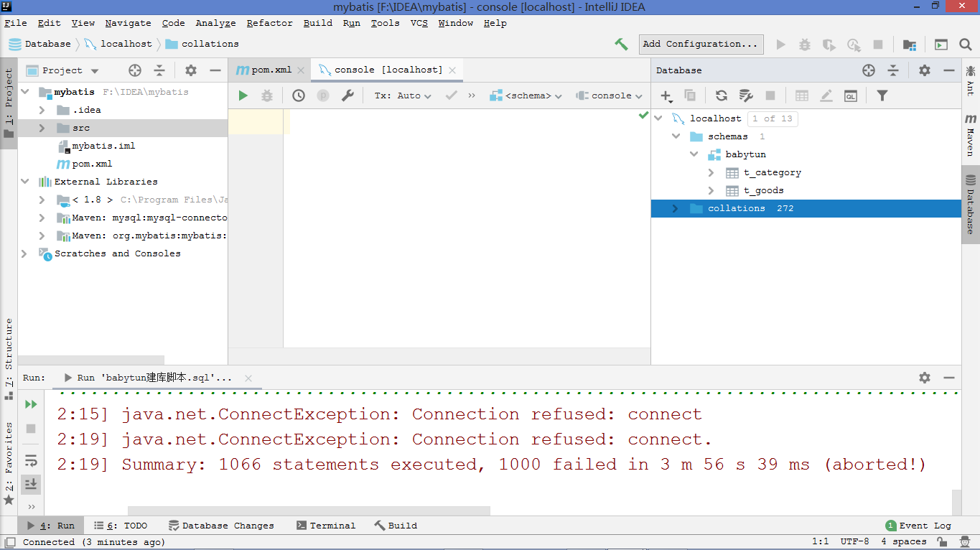Open the Navigate menu

(x=128, y=23)
